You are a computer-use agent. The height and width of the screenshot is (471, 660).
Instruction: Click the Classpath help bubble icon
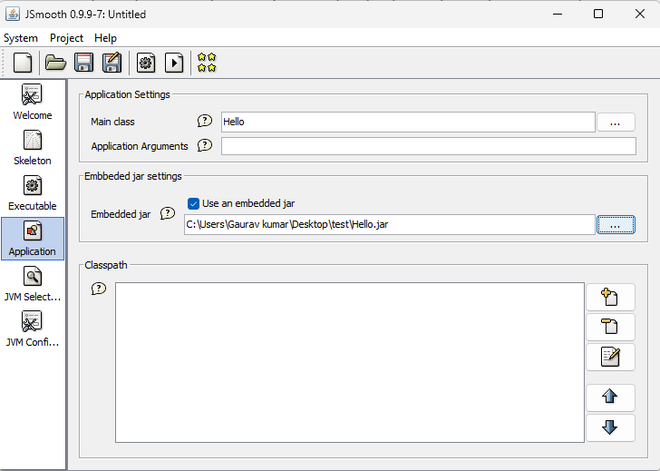98,289
